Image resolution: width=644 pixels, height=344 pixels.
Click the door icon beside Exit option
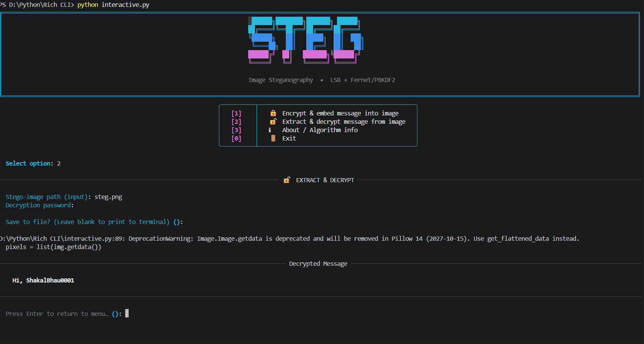click(x=273, y=138)
